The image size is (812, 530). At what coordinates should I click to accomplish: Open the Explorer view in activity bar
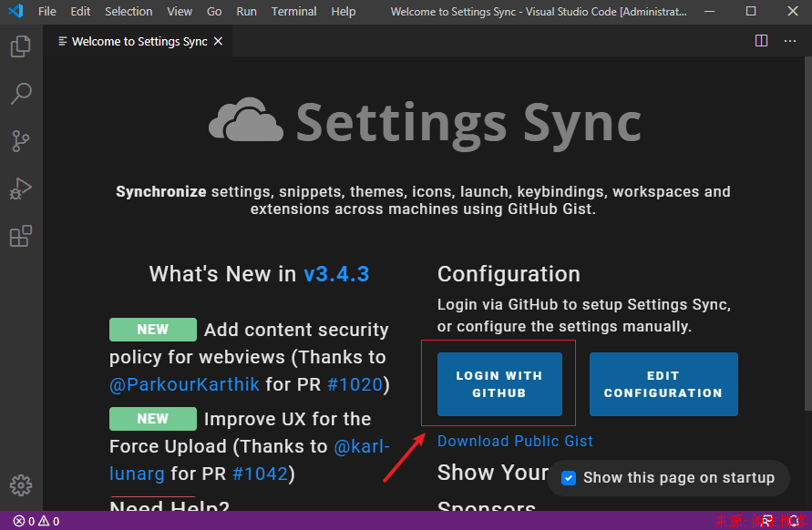21,46
